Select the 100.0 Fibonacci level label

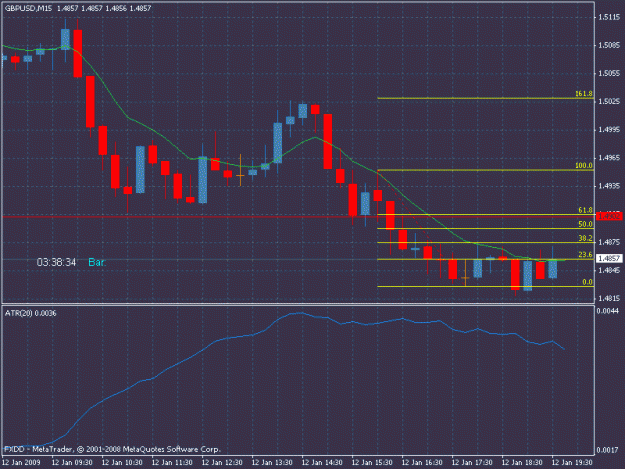point(584,165)
